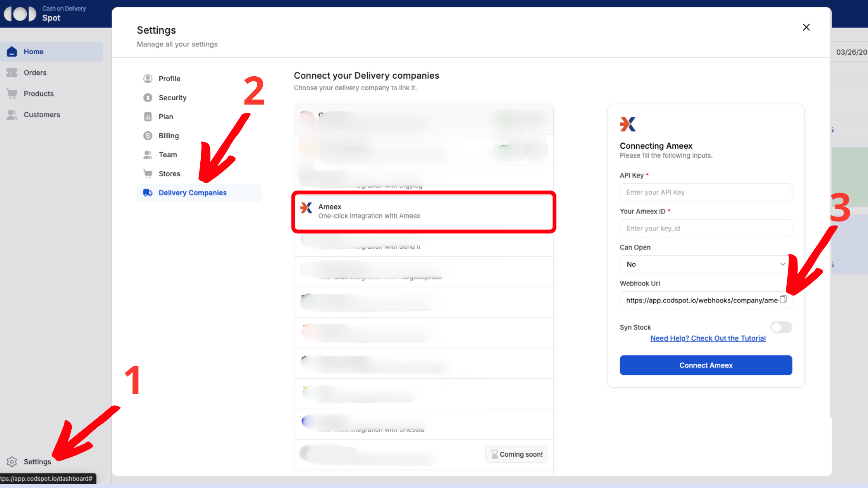Click the Customers icon
The width and height of the screenshot is (868, 488).
[12, 114]
